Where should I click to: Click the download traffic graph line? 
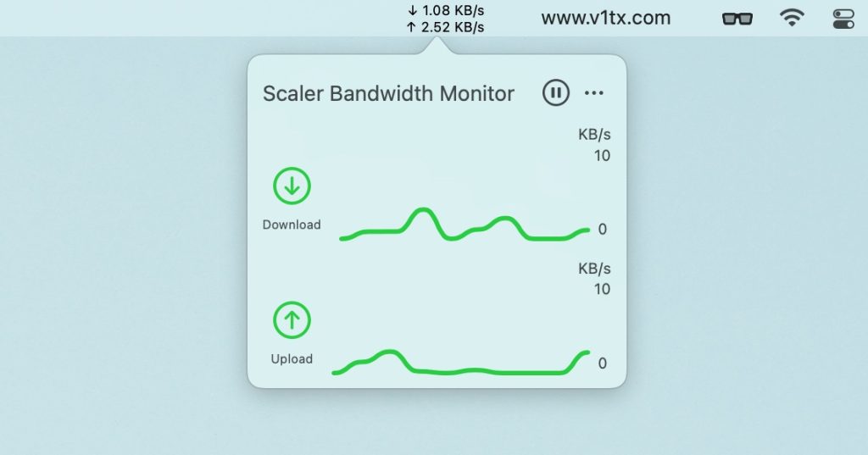tap(465, 225)
